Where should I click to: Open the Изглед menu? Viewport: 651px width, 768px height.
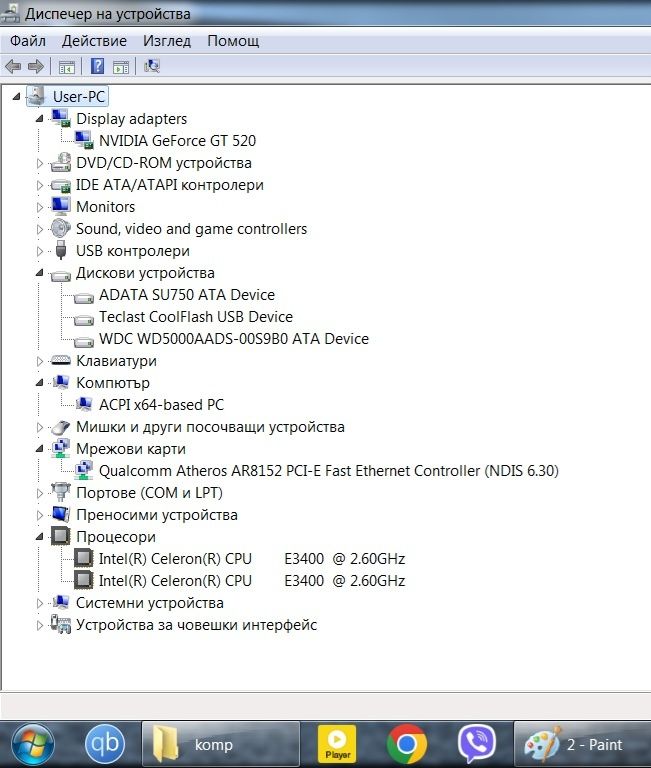pyautogui.click(x=167, y=41)
